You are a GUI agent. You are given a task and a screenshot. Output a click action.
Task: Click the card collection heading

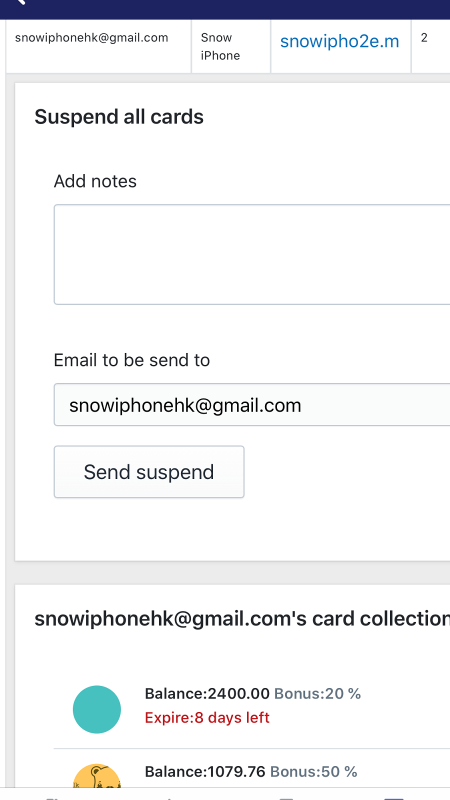pyautogui.click(x=242, y=619)
